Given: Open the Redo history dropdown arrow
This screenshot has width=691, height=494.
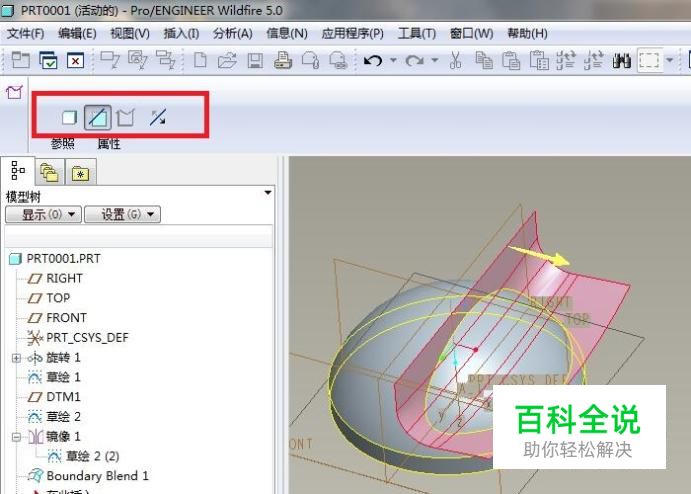Looking at the screenshot, I should [x=435, y=60].
